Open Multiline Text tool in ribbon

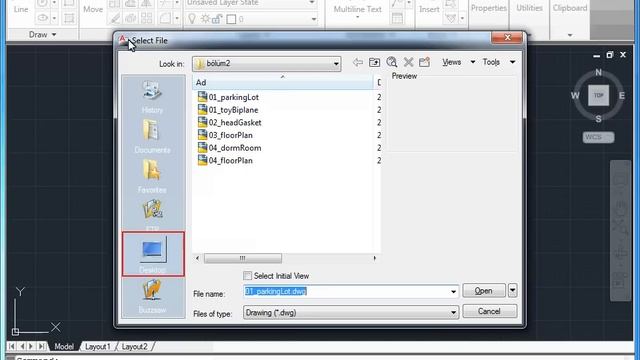(x=357, y=10)
